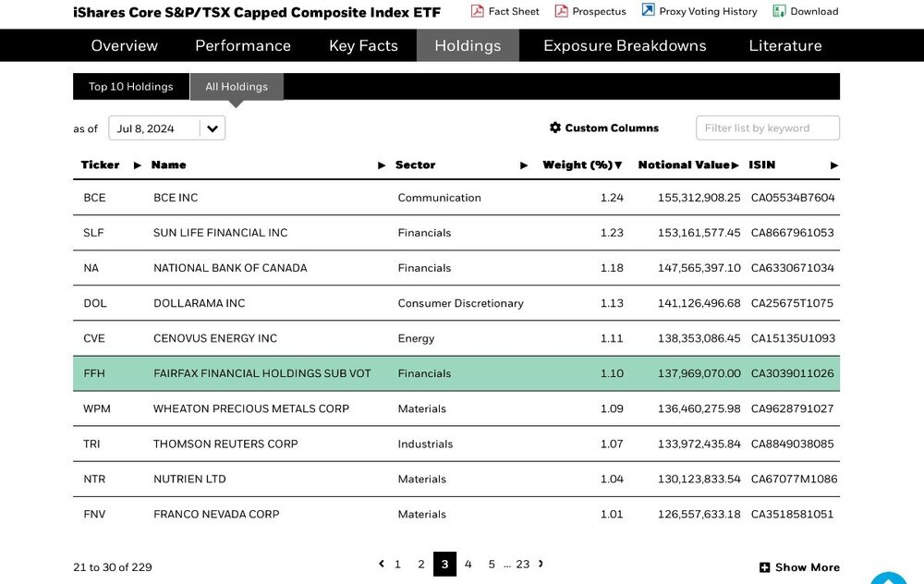Sort by ISIN column arrow
Image resolution: width=924 pixels, height=584 pixels.
tap(833, 165)
